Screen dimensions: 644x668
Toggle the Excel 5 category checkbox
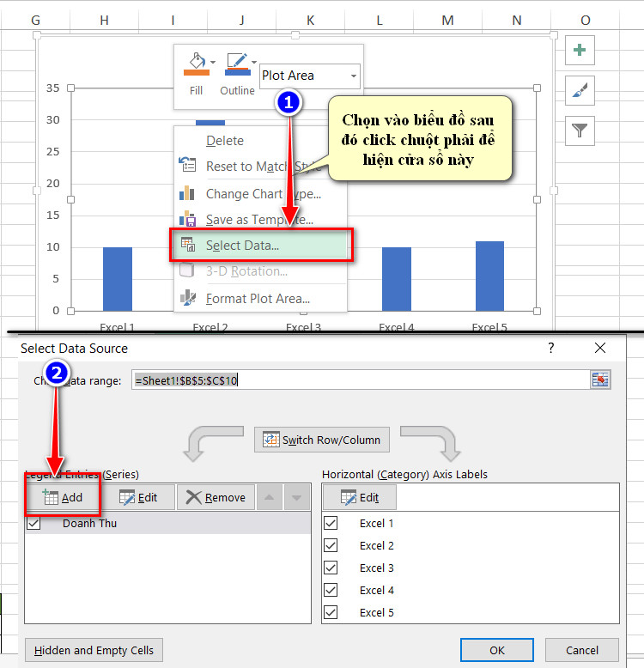[x=331, y=612]
